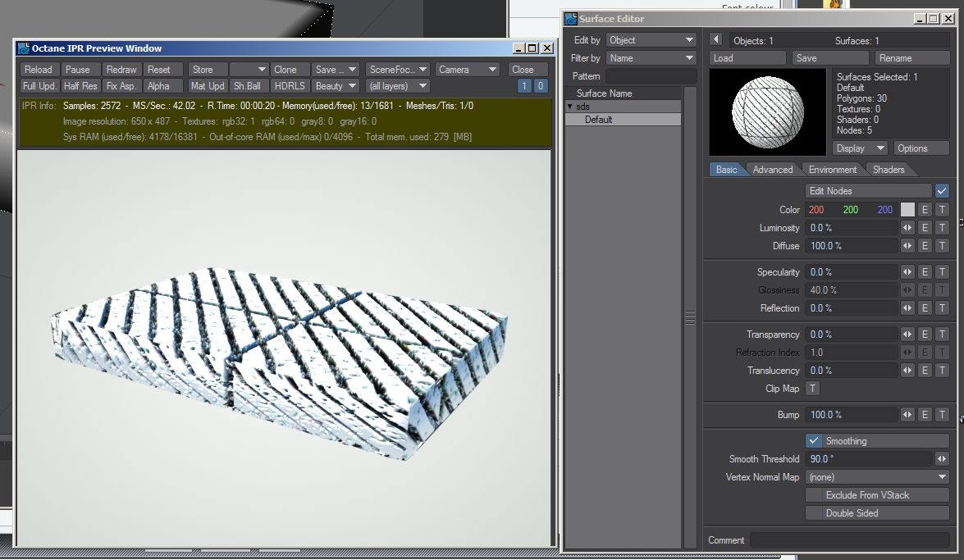
Task: Collapse the sds object tree item
Action: click(x=570, y=107)
